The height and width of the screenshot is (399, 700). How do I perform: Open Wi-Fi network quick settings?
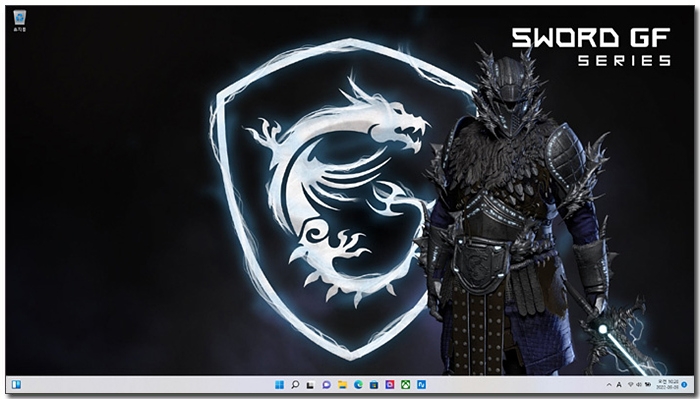click(x=630, y=384)
